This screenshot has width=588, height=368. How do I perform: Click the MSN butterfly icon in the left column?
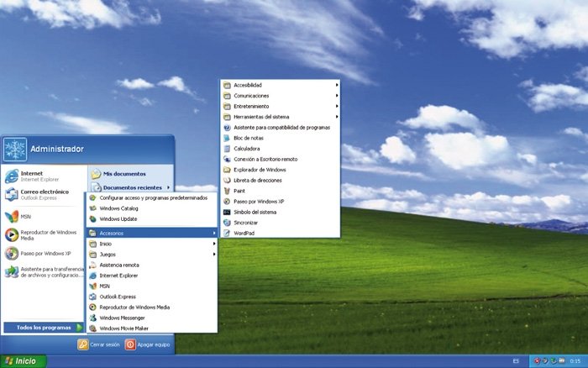(12, 217)
